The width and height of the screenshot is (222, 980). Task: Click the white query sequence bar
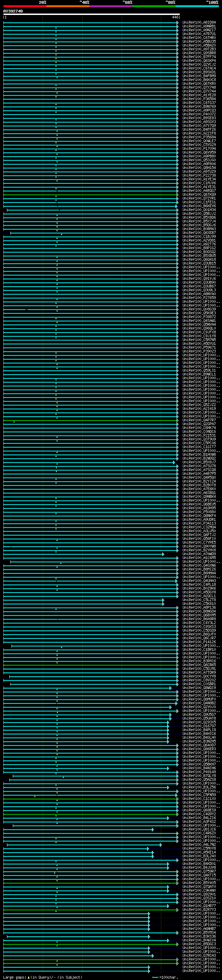(91, 14)
